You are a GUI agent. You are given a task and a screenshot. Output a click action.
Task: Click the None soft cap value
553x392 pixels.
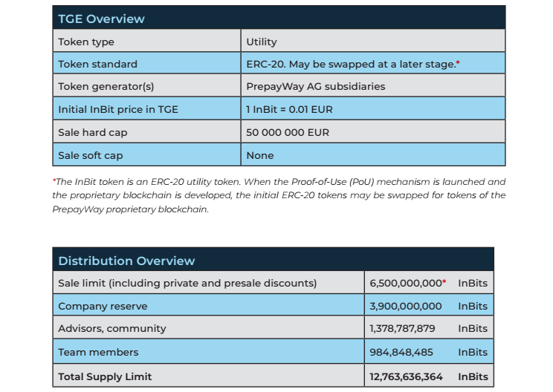tap(260, 155)
